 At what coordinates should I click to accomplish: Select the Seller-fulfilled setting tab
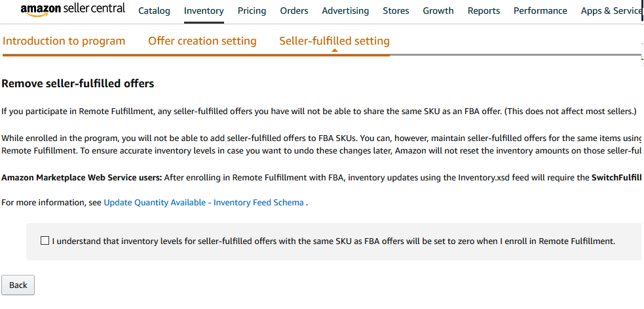334,41
